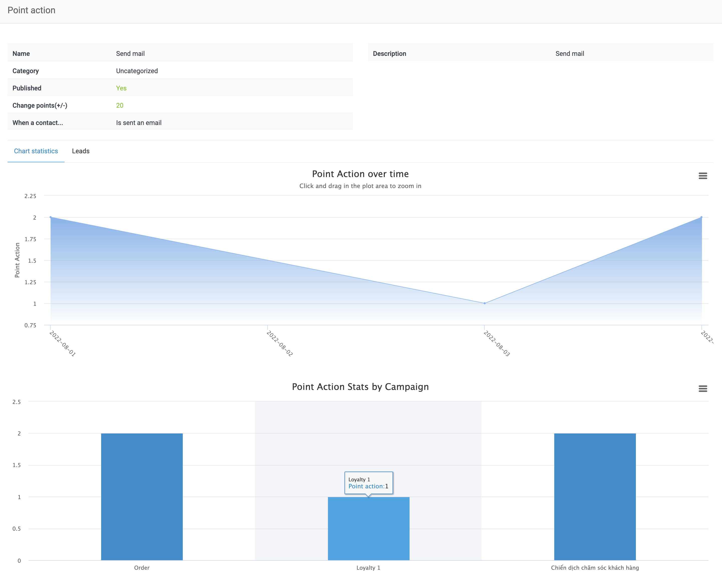The image size is (722, 588).
Task: Click the Order label under the bar chart
Action: click(x=141, y=568)
